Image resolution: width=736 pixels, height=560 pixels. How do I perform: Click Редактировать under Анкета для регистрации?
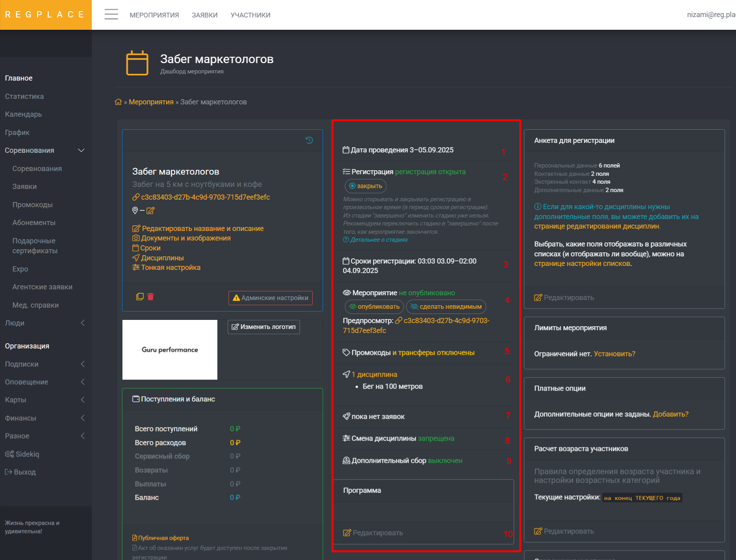(x=564, y=298)
